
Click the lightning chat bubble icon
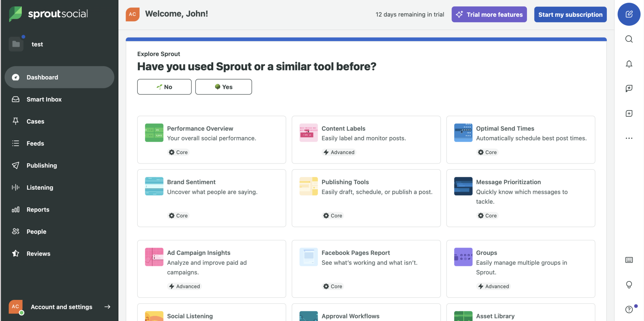629,88
